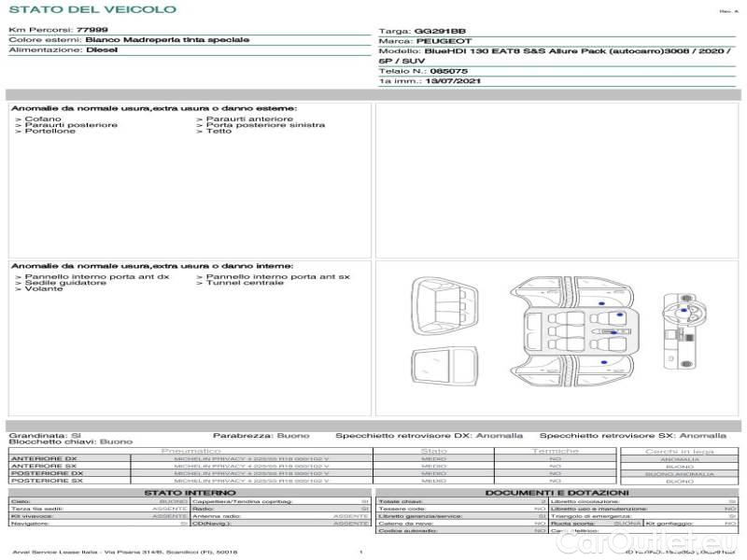Viewport: 747px width, 560px height.
Task: Click the 'Blocchetto chiavi: Buono' field
Action: pos(71,441)
